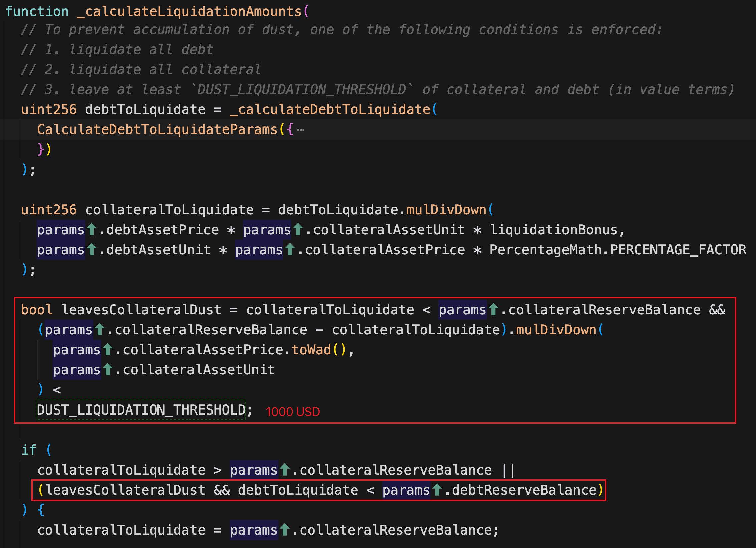Click the green arrow before .debtAssetPrice
Screen dimensions: 756x548
92,230
